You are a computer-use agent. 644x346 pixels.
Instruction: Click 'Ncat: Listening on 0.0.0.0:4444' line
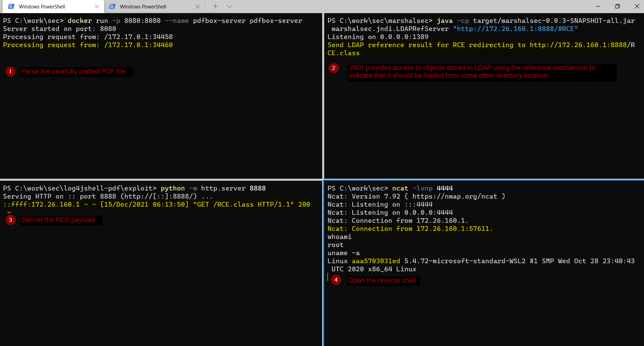390,213
